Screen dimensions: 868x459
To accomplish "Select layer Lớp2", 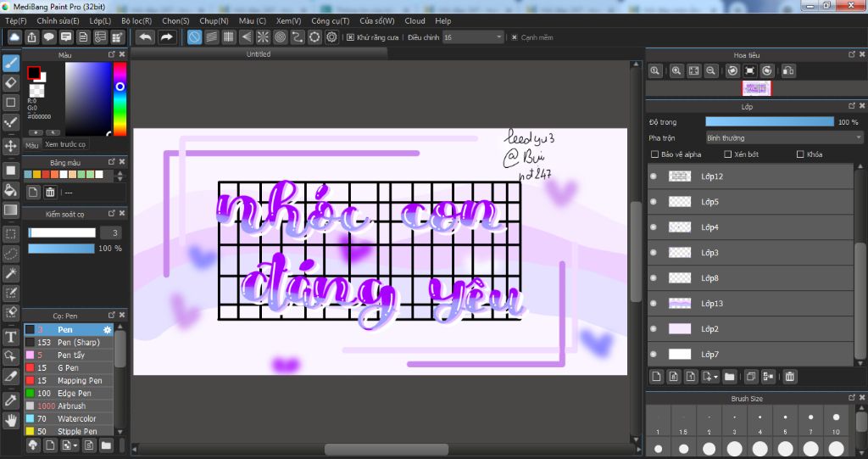I will tap(751, 328).
